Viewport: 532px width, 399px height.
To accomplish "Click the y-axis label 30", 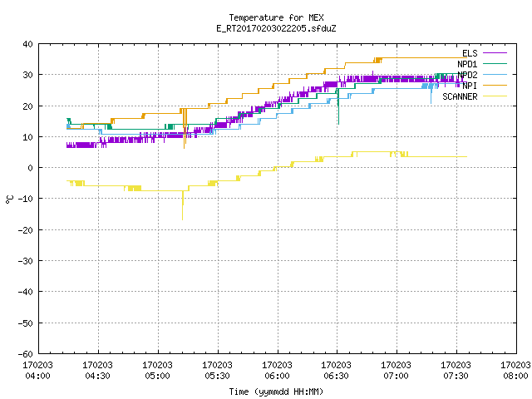I will click(x=27, y=75).
